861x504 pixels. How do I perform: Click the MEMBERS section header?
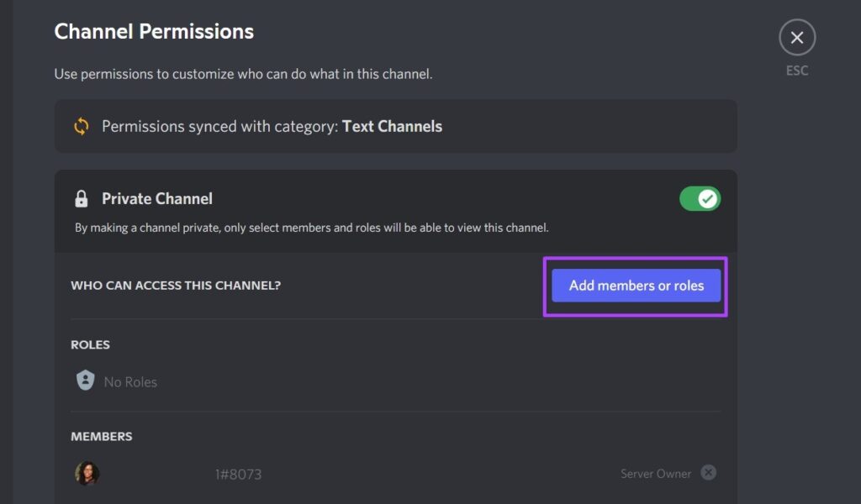click(x=102, y=437)
